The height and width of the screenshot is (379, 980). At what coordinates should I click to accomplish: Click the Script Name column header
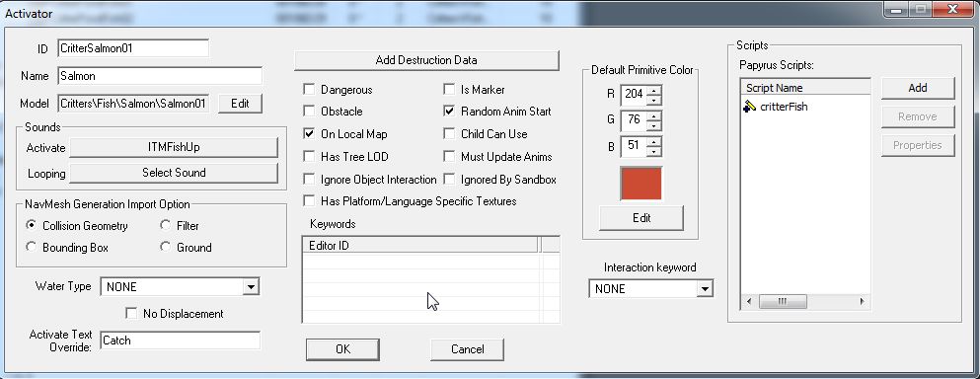pyautogui.click(x=804, y=88)
